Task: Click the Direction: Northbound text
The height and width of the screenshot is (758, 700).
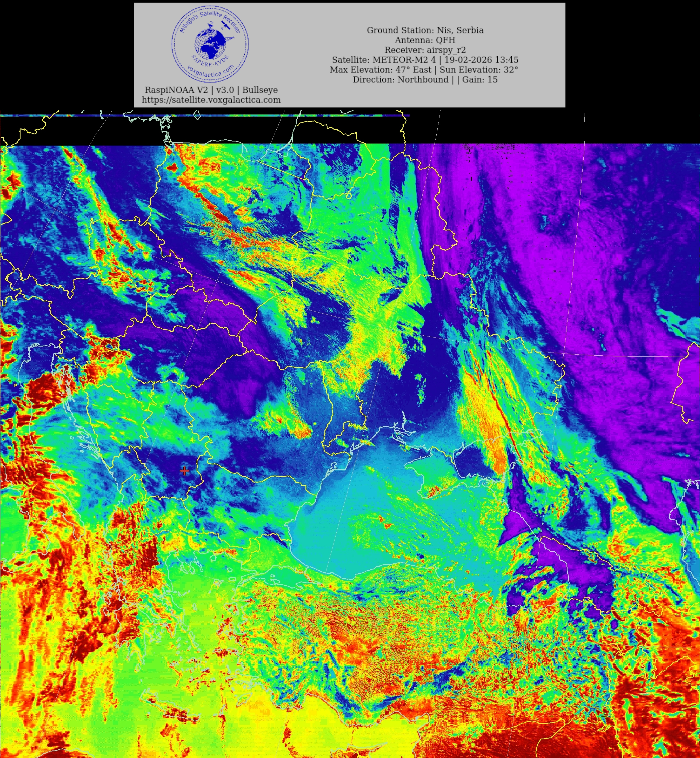Action: [x=400, y=79]
